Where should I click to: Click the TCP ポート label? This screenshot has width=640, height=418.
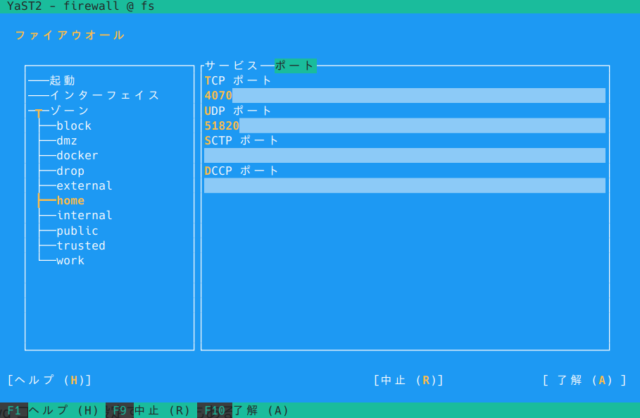click(238, 80)
